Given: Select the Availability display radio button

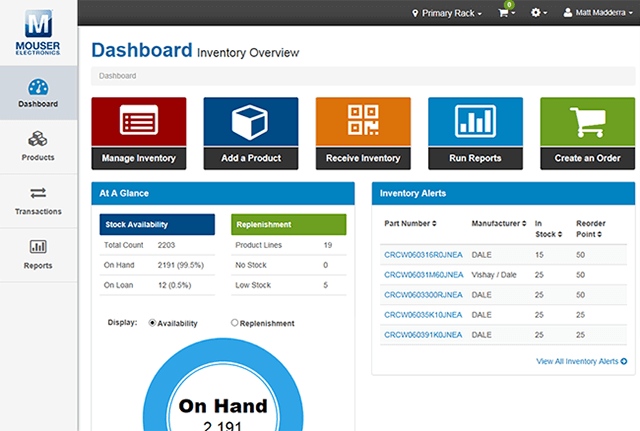Looking at the screenshot, I should pos(153,323).
